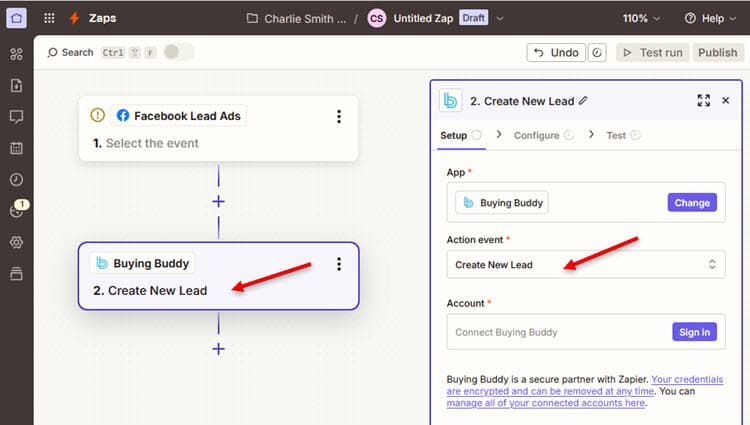Click the Draft status badge
750x425 pixels.
pyautogui.click(x=474, y=18)
